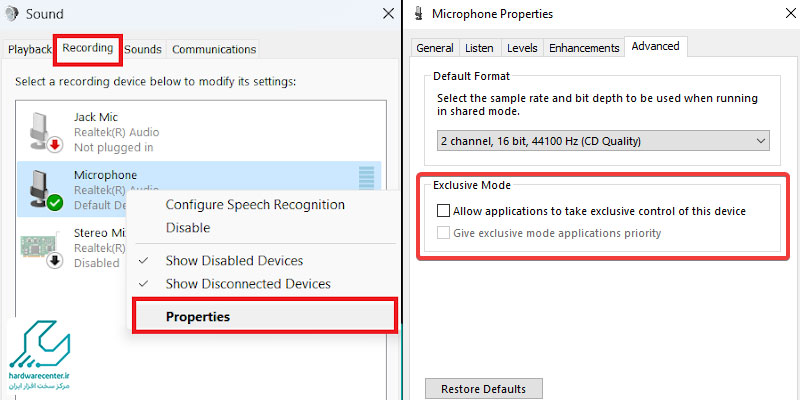Choose Disable in the context menu

click(188, 228)
